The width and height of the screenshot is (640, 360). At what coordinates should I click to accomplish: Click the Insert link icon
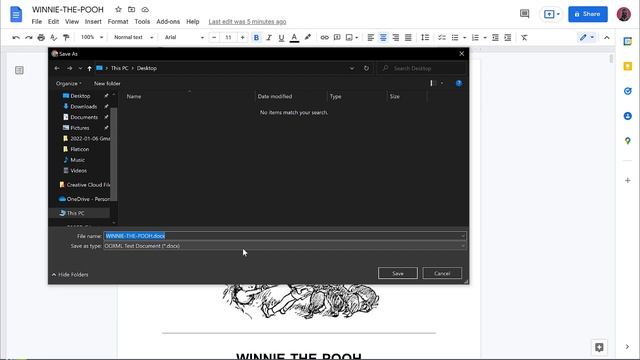324,38
